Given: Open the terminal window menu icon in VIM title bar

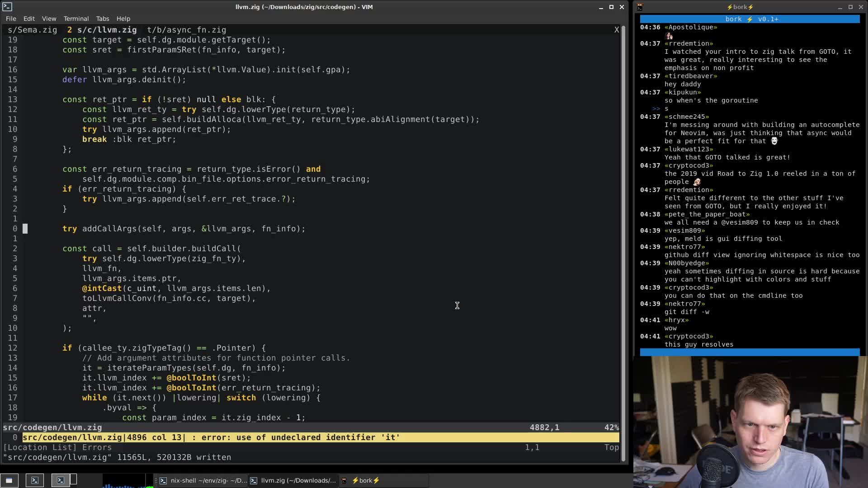Looking at the screenshot, I should pyautogui.click(x=7, y=7).
